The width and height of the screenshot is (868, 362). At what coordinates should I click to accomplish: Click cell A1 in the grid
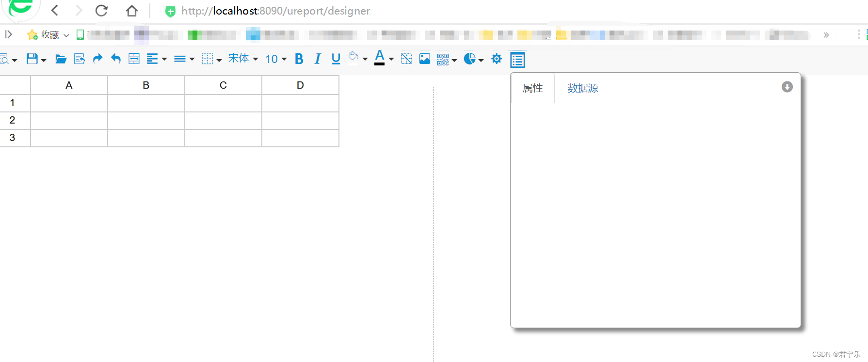coord(69,103)
